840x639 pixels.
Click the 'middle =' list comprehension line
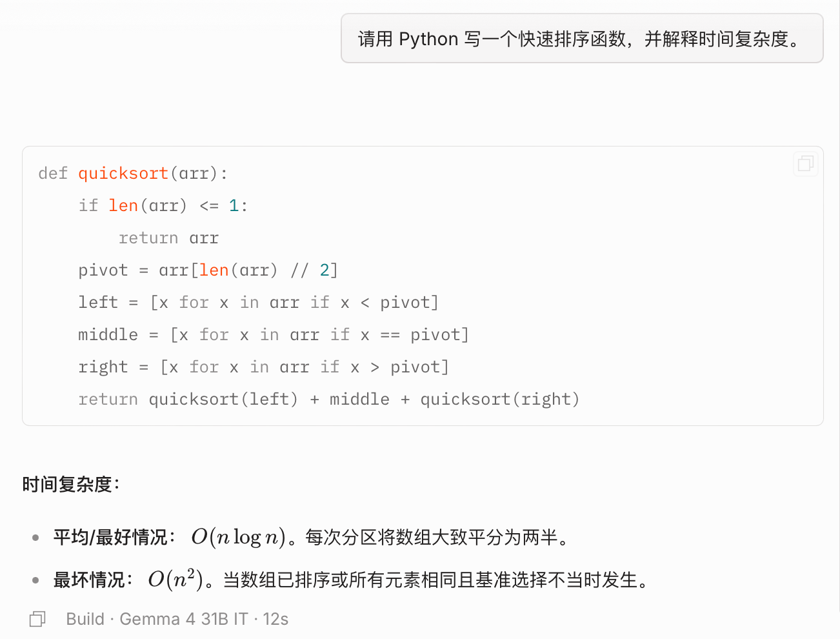click(273, 335)
